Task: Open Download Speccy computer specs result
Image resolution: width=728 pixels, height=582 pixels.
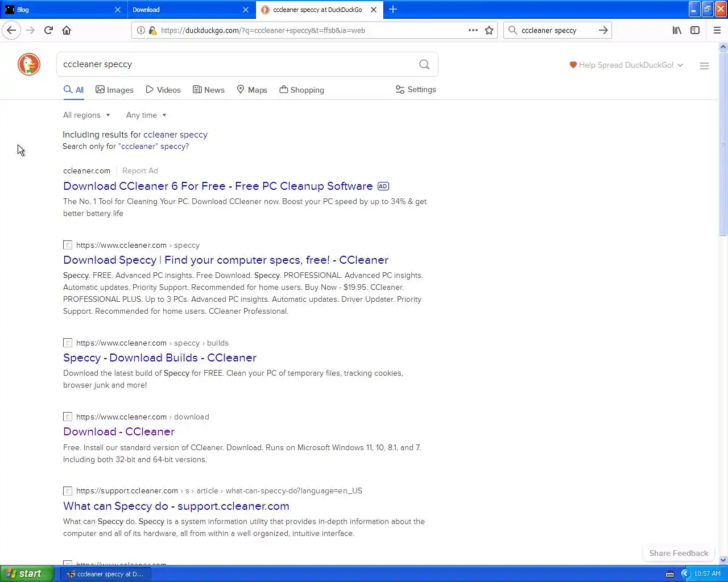Action: click(x=226, y=260)
